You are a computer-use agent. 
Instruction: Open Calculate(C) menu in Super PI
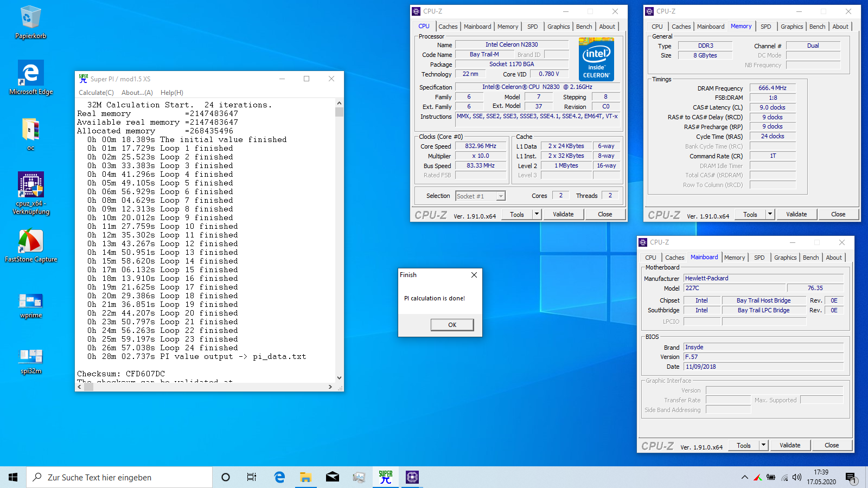96,93
